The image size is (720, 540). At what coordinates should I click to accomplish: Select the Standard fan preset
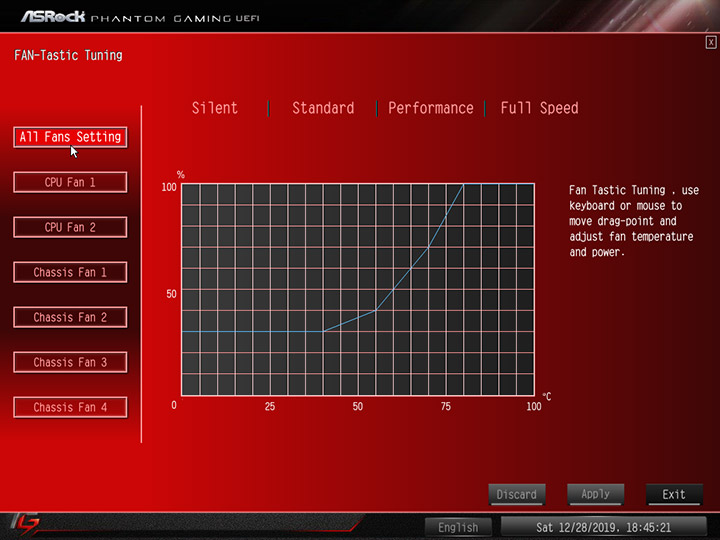323,108
